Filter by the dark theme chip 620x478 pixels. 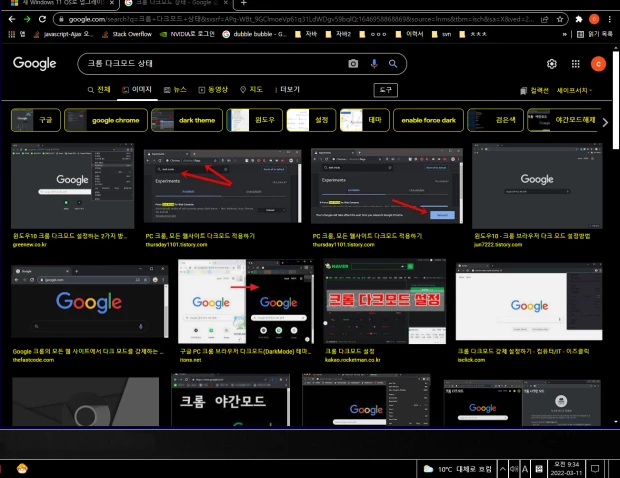pos(187,120)
